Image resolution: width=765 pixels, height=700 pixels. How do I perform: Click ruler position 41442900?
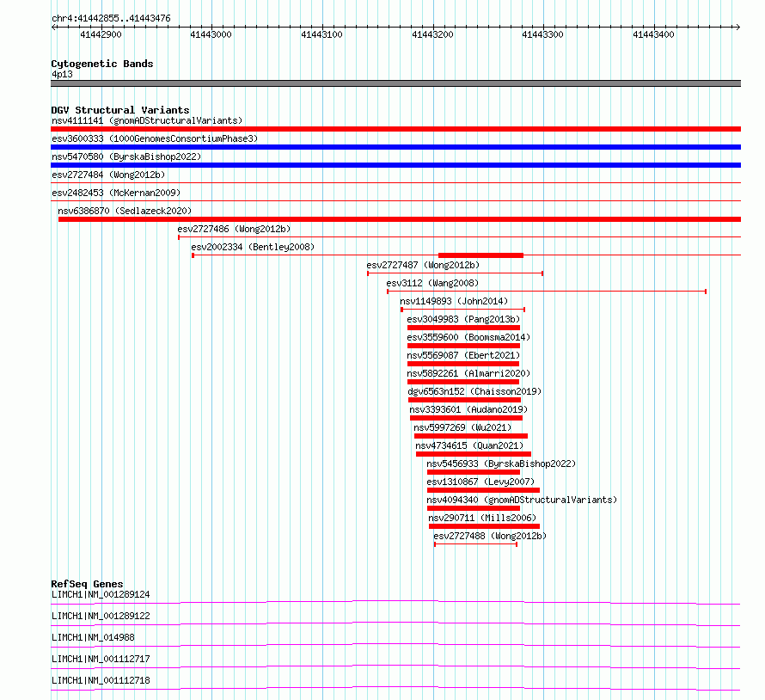pos(101,34)
